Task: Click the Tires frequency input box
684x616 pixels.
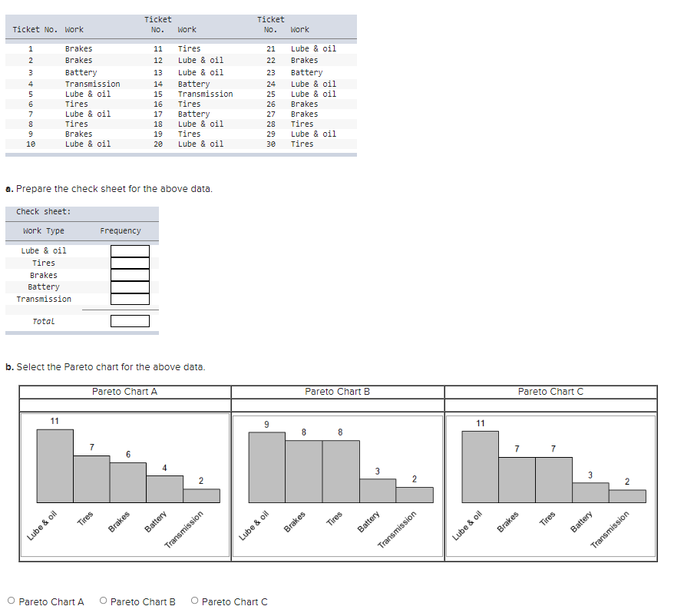Action: (130, 263)
